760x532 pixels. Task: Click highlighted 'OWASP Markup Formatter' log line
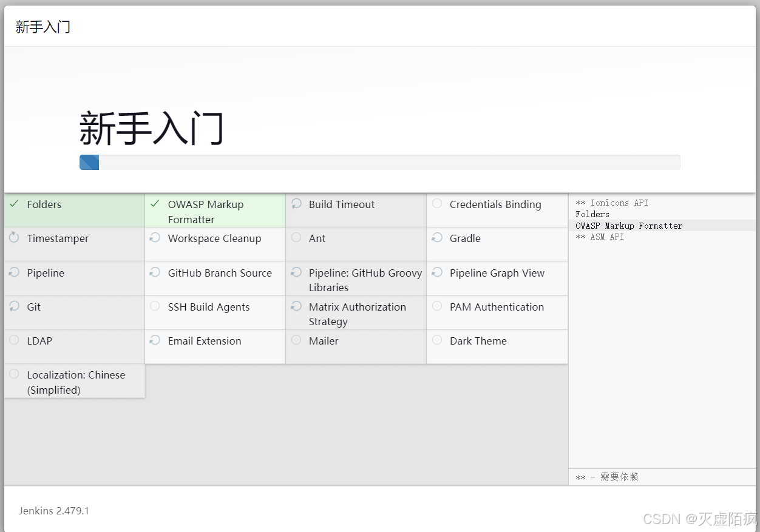(629, 226)
